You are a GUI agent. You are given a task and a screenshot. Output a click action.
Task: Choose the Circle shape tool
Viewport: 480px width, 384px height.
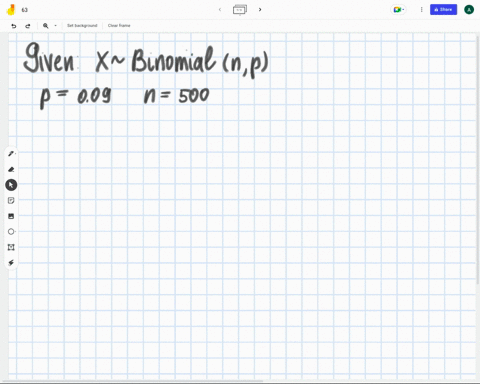[x=11, y=231]
